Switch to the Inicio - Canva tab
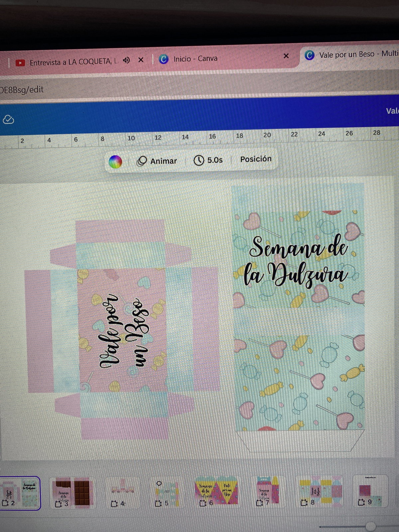This screenshot has height=532, width=399. 195,59
